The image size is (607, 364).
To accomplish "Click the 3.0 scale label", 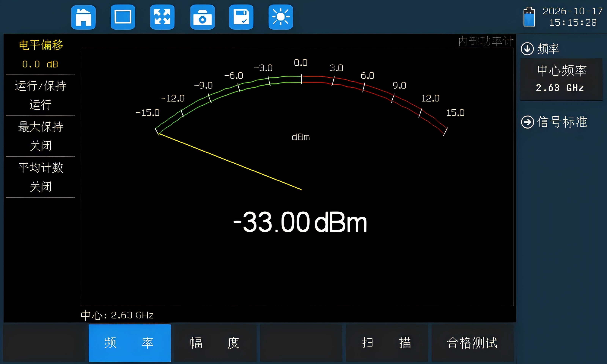I will coord(336,68).
